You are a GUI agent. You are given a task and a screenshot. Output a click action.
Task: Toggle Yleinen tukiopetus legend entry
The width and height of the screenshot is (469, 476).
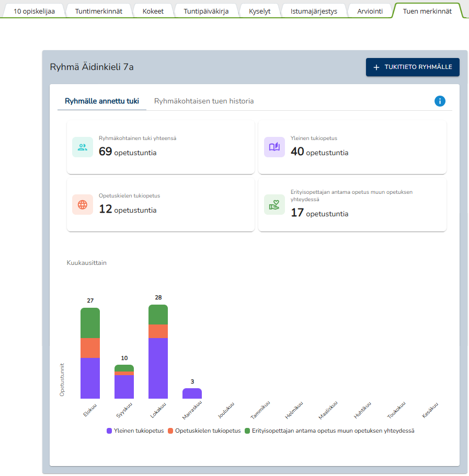click(135, 431)
